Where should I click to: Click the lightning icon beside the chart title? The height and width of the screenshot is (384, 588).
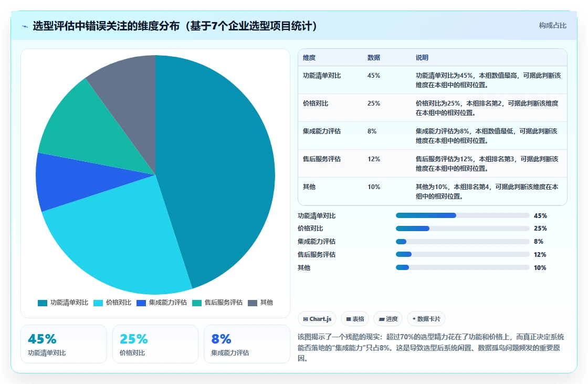(x=25, y=26)
